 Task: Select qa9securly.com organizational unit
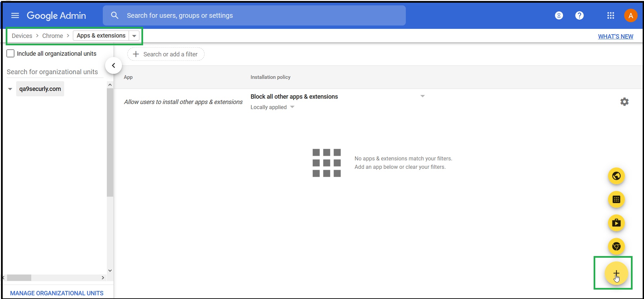pos(40,89)
